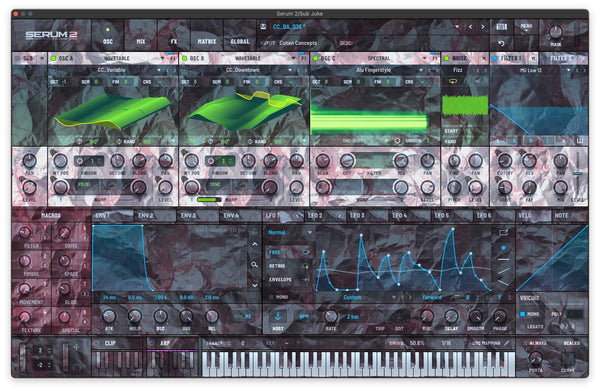
Task: Click the envelope zoom magnifier icon
Action: [x=254, y=264]
